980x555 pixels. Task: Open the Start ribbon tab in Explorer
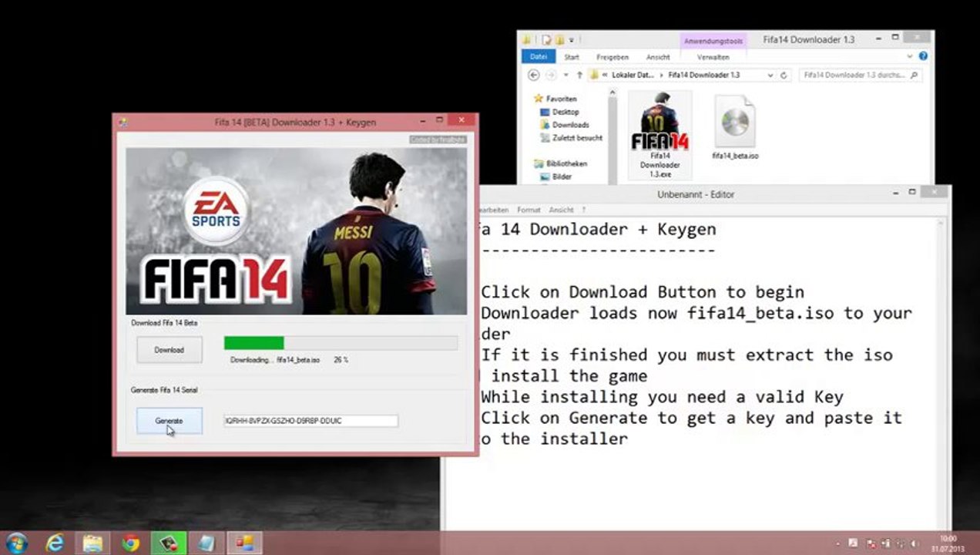coord(572,57)
